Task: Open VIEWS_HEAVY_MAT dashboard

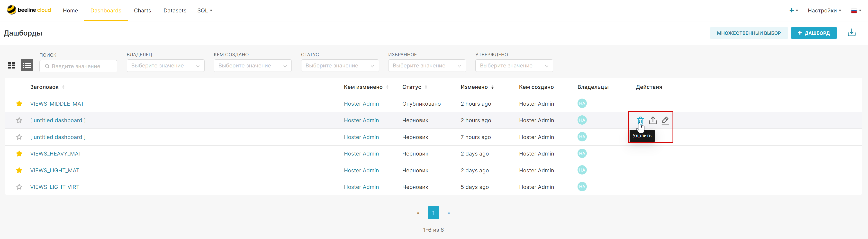Action: (x=56, y=153)
